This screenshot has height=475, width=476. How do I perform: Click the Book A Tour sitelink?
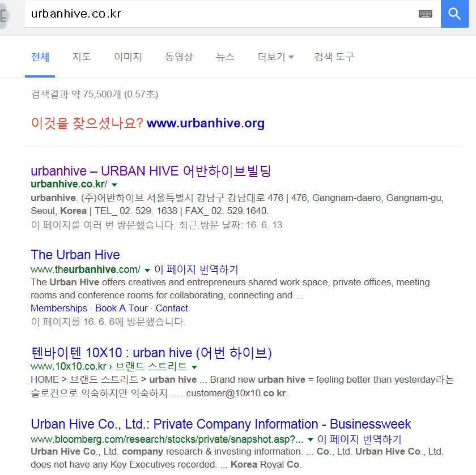point(121,308)
